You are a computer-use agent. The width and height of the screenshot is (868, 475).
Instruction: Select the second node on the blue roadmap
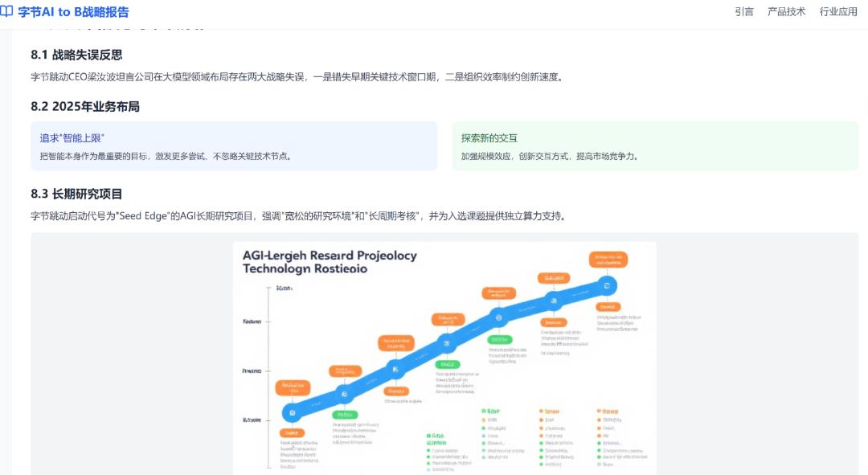pos(345,394)
